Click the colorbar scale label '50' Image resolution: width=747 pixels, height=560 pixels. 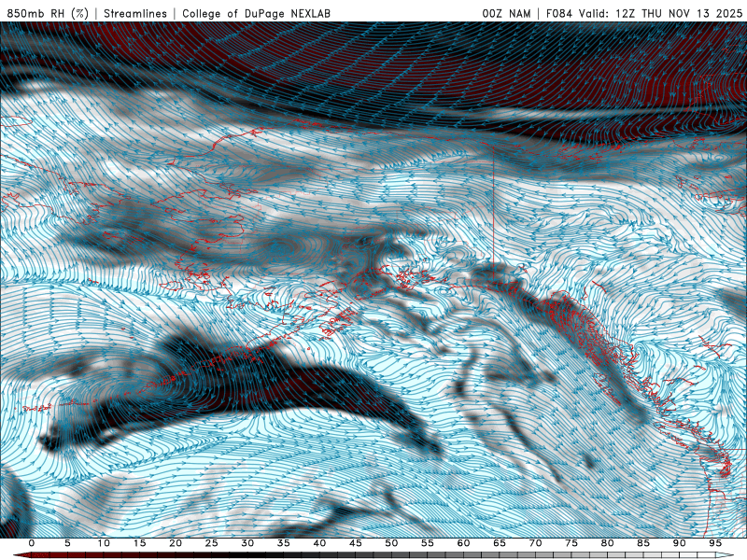[x=391, y=543]
